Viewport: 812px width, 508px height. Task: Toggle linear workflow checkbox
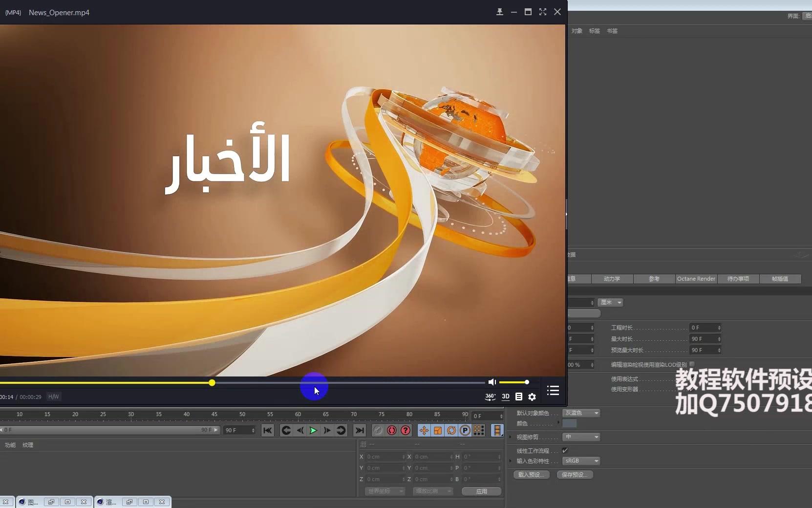click(x=565, y=450)
